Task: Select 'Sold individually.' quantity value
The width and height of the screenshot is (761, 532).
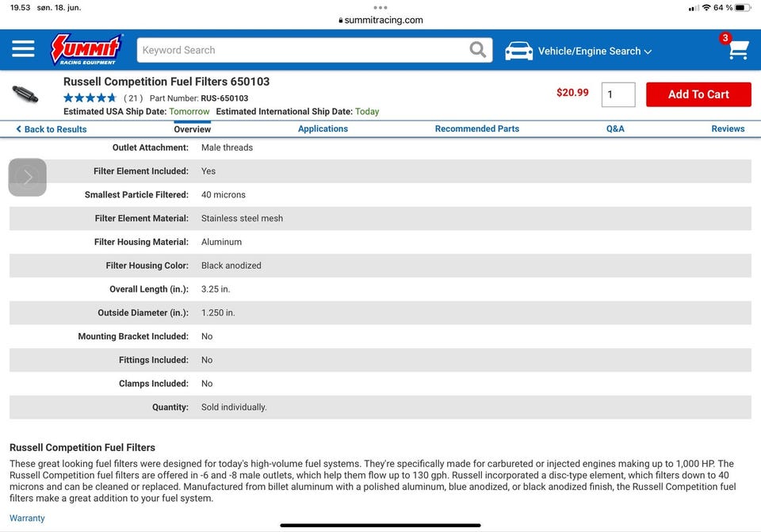Action: (234, 408)
